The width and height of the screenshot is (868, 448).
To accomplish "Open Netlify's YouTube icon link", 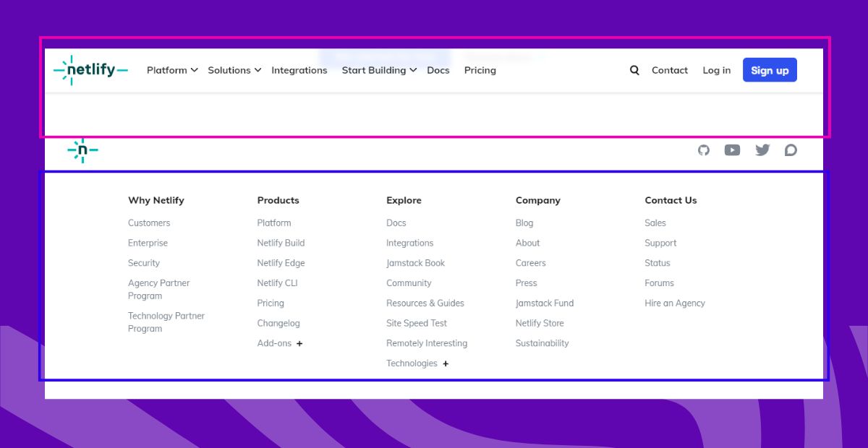I will click(x=732, y=150).
